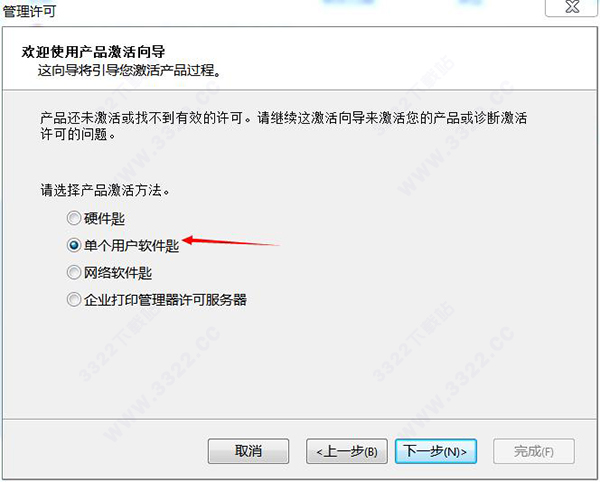The image size is (600, 482).
Task: Close the 管理许可 dialog window
Action: click(x=572, y=7)
